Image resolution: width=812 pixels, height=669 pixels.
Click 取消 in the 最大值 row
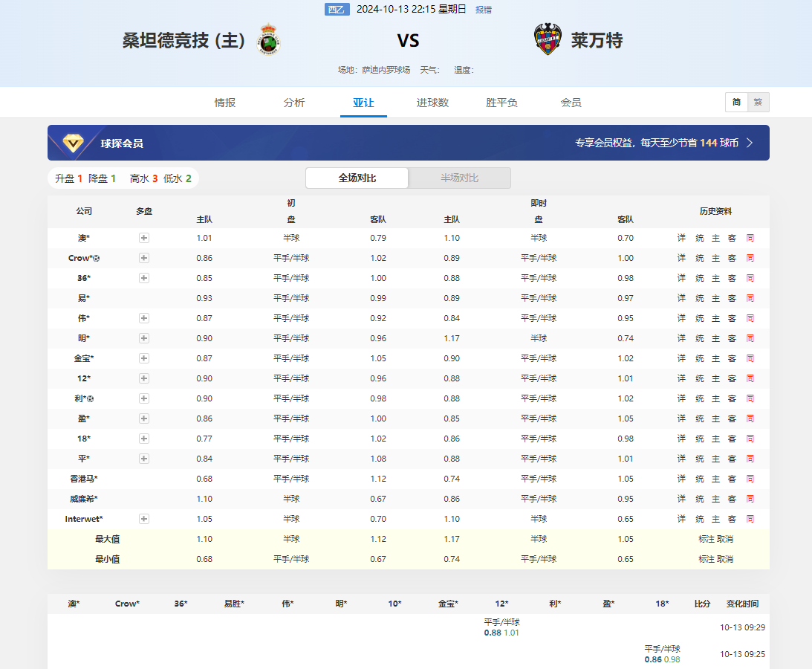725,539
